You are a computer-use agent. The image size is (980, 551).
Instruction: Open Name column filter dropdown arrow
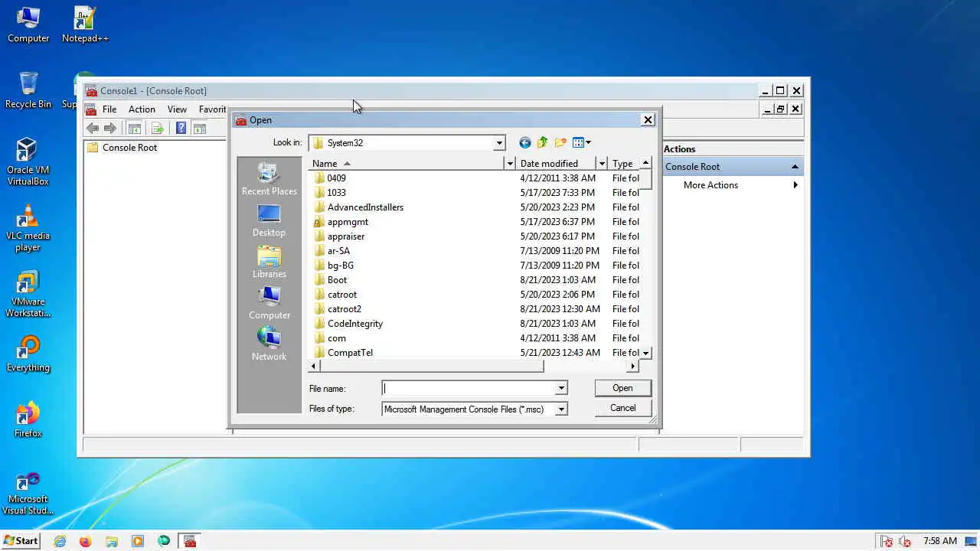[x=510, y=164]
